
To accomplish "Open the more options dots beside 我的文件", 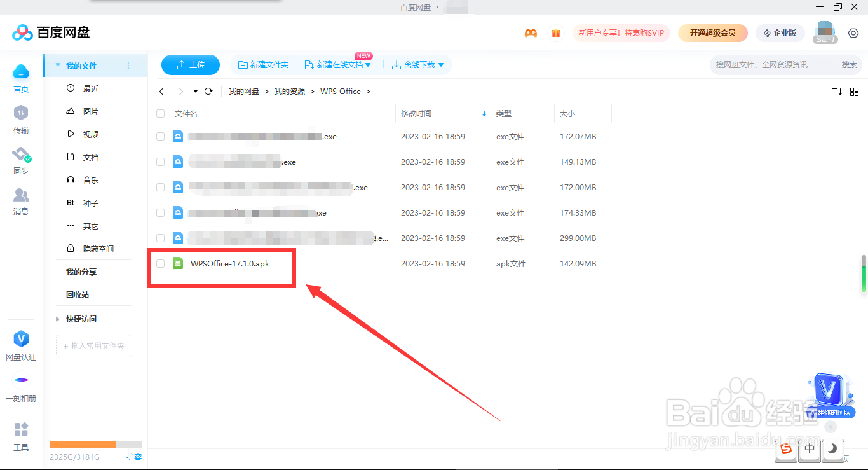I will pos(128,66).
